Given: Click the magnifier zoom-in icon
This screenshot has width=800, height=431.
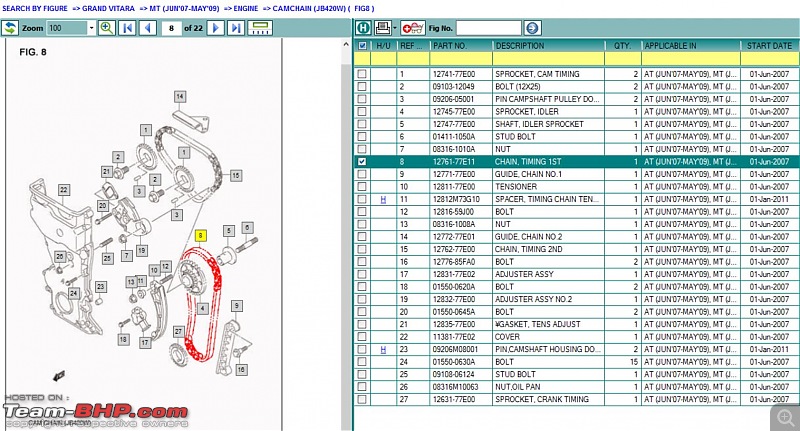Looking at the screenshot, I should coord(107,28).
